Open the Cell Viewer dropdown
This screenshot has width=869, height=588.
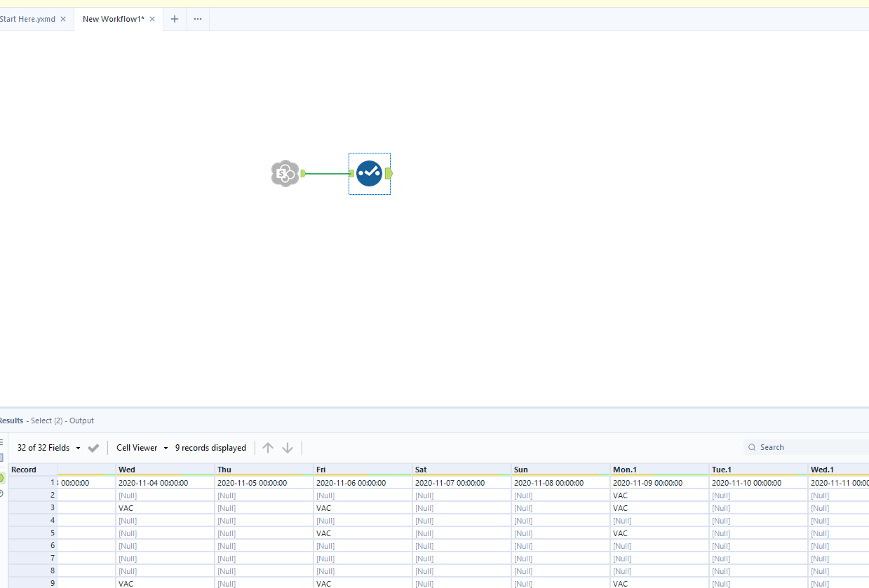coord(166,447)
